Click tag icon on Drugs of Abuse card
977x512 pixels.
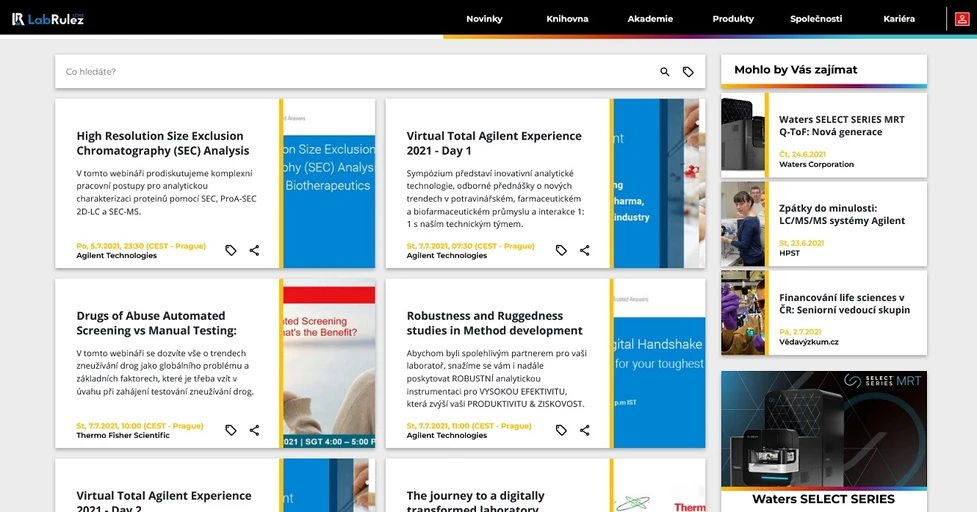pyautogui.click(x=231, y=430)
